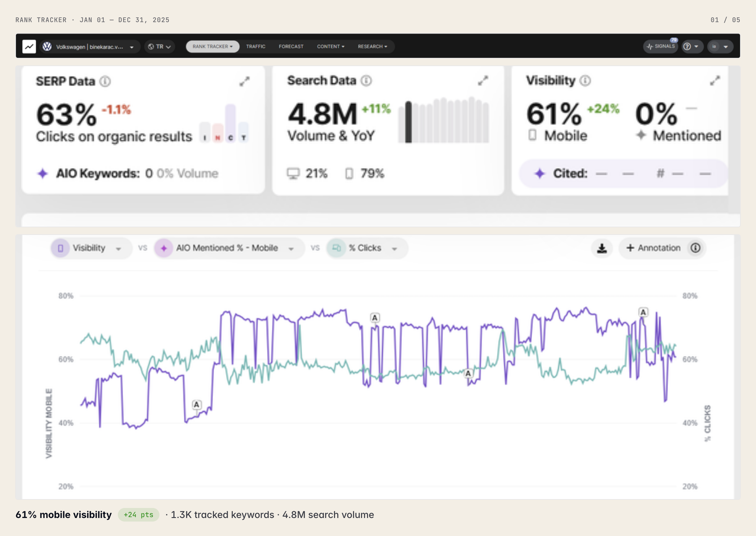Click the Mentioned sparkle icon

[641, 135]
